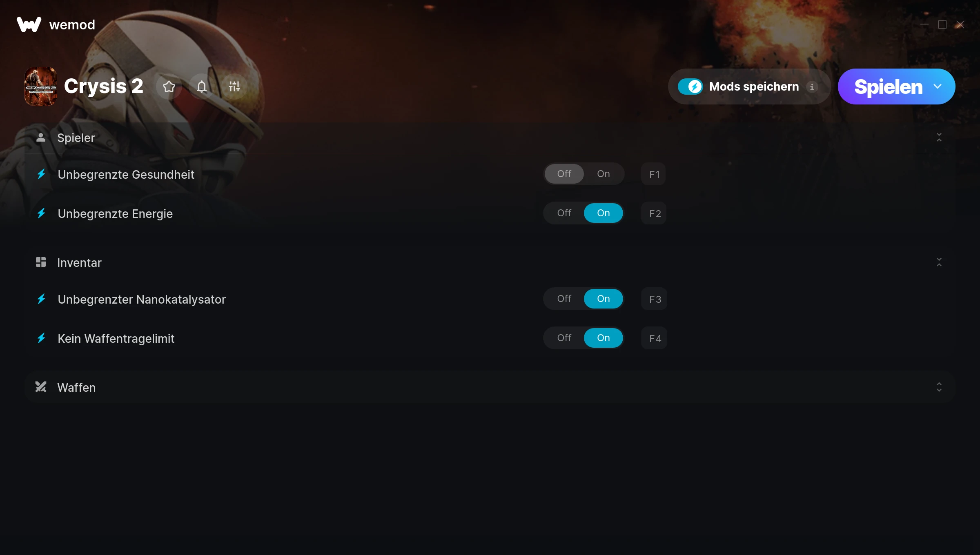
Task: Collapse the Spieler section
Action: (939, 138)
